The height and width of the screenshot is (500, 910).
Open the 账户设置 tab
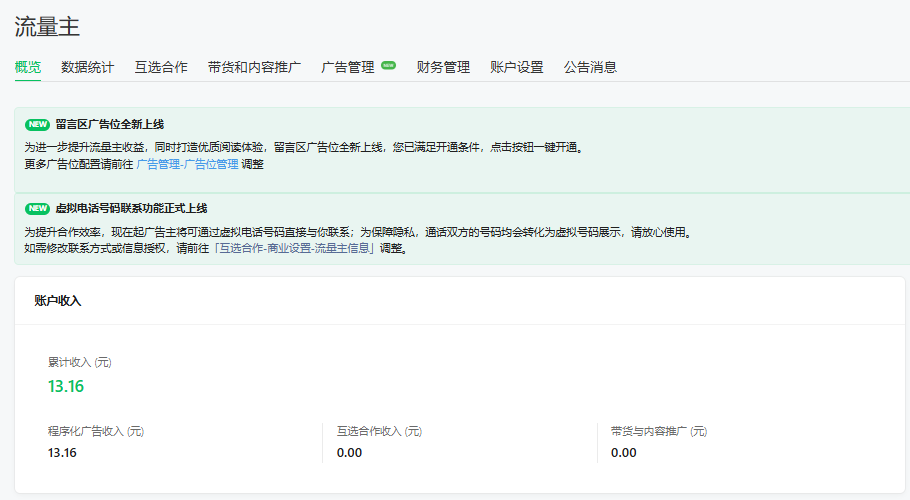click(x=517, y=68)
